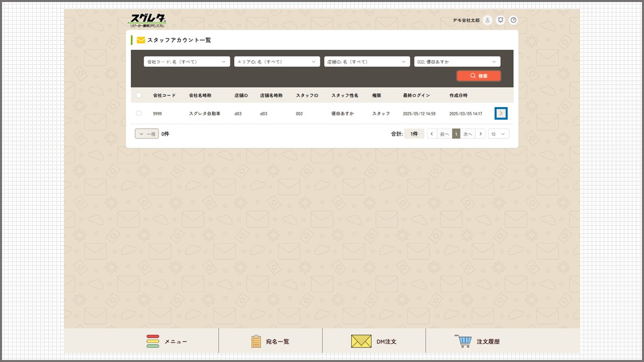Open the help question mark icon
The width and height of the screenshot is (644, 362).
coord(513,20)
